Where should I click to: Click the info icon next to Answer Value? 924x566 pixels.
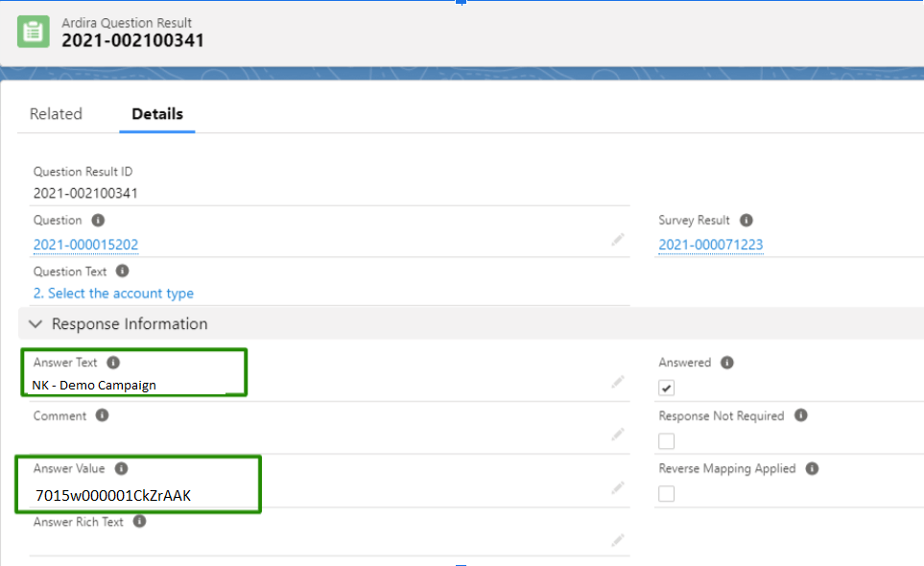(x=122, y=468)
